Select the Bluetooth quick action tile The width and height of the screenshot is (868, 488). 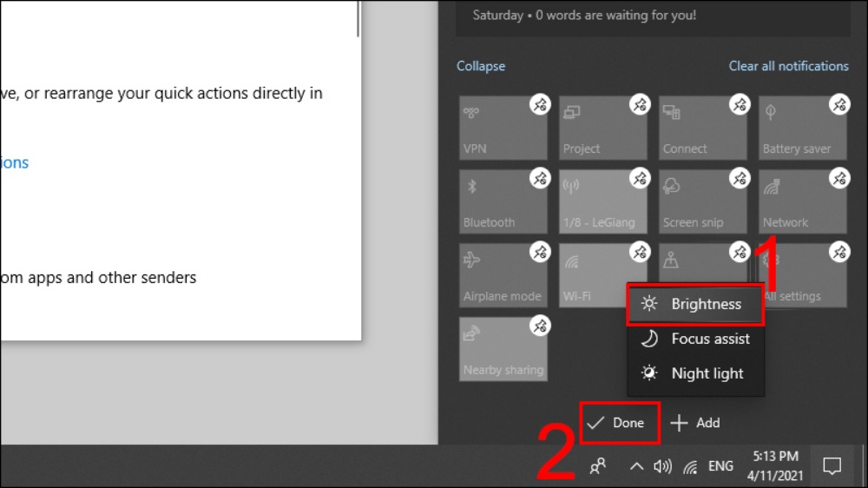pos(503,201)
